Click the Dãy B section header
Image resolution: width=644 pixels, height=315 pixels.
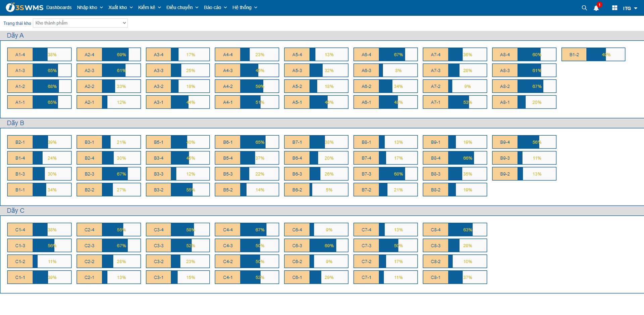15,123
